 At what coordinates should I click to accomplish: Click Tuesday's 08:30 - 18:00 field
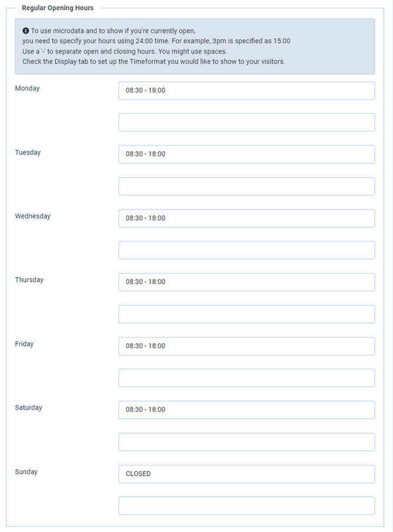click(x=246, y=154)
